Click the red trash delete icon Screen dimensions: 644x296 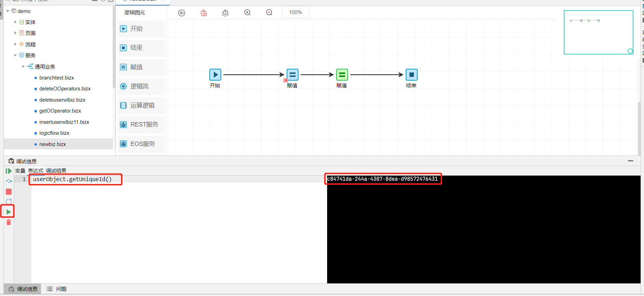[9, 222]
